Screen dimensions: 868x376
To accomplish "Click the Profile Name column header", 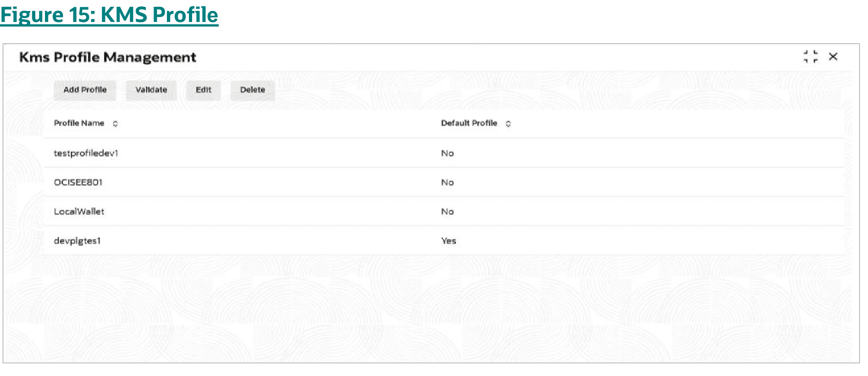I will (79, 123).
